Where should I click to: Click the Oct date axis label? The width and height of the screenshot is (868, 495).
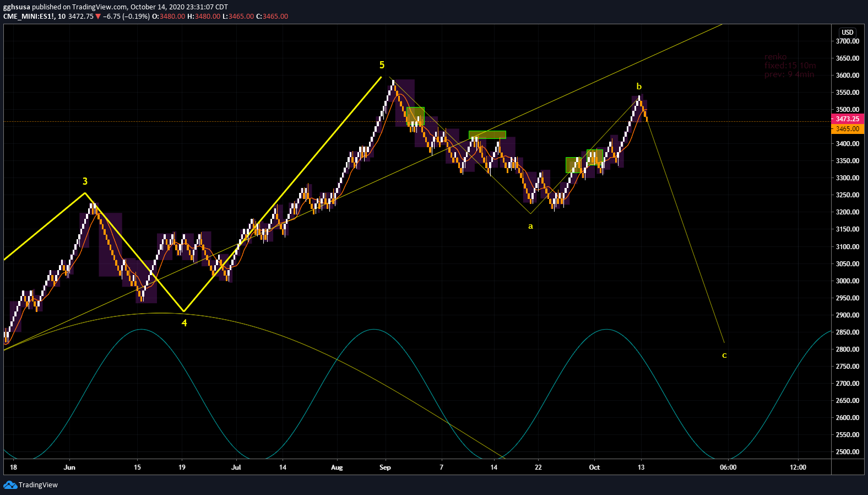pyautogui.click(x=595, y=467)
